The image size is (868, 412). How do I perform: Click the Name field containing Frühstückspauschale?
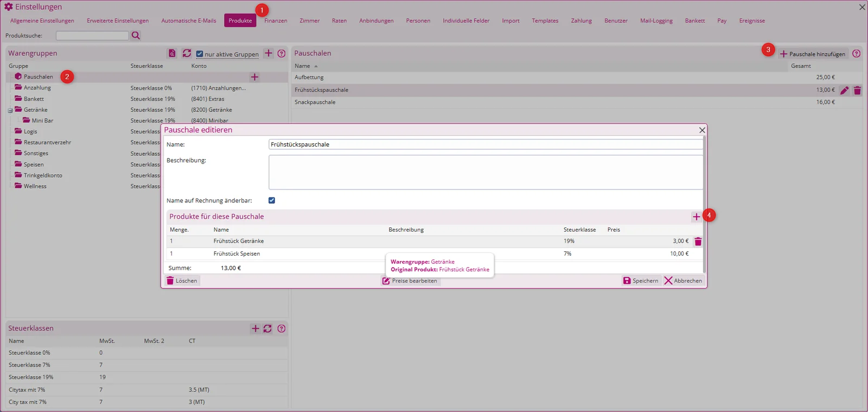[x=486, y=144]
